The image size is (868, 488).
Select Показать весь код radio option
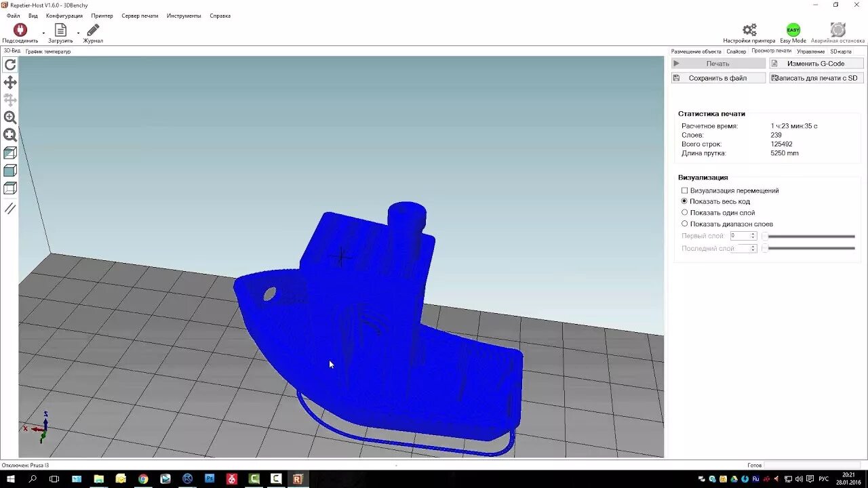point(684,201)
